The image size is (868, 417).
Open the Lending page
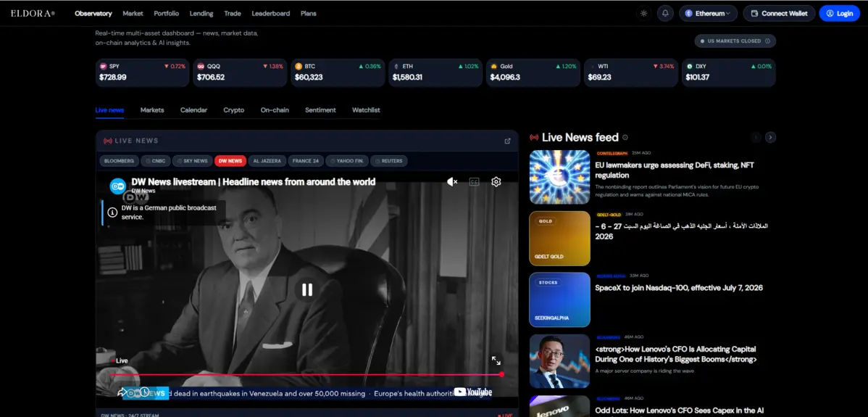click(201, 13)
